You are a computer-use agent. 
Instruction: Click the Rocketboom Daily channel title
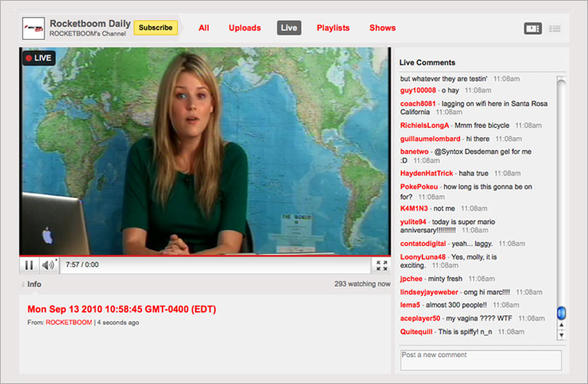point(90,24)
